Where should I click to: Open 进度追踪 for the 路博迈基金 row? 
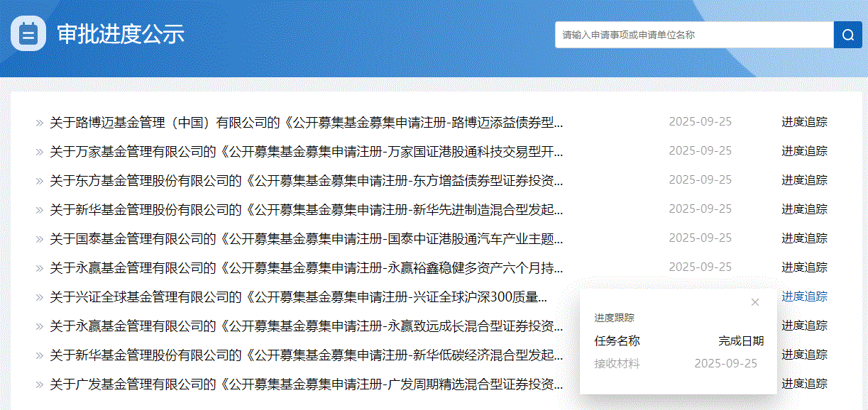(x=804, y=122)
